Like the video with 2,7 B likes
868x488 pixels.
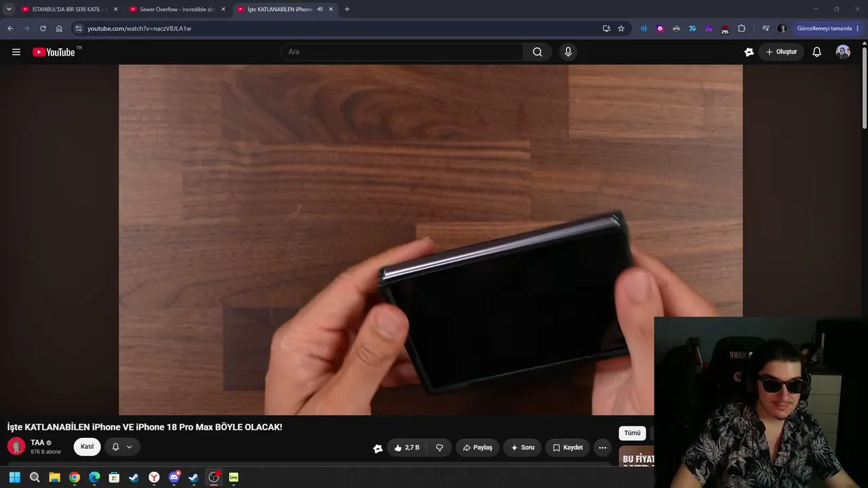(407, 448)
